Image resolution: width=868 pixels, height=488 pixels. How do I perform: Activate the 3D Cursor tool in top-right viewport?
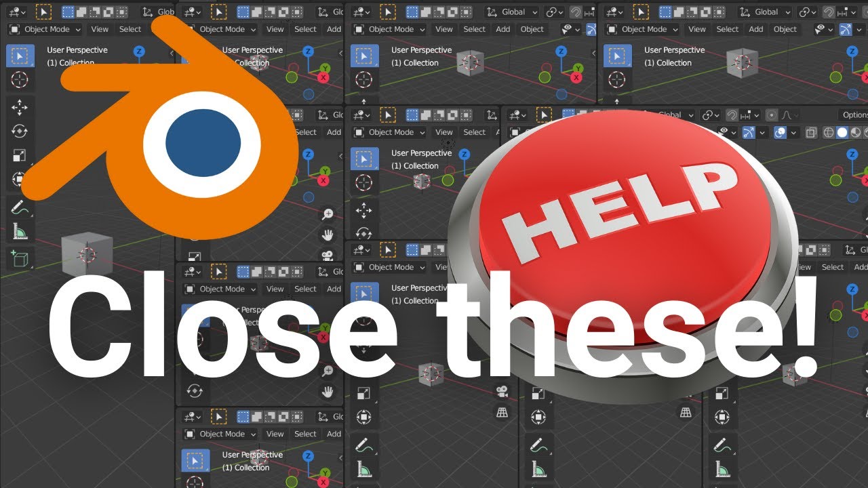pos(618,80)
